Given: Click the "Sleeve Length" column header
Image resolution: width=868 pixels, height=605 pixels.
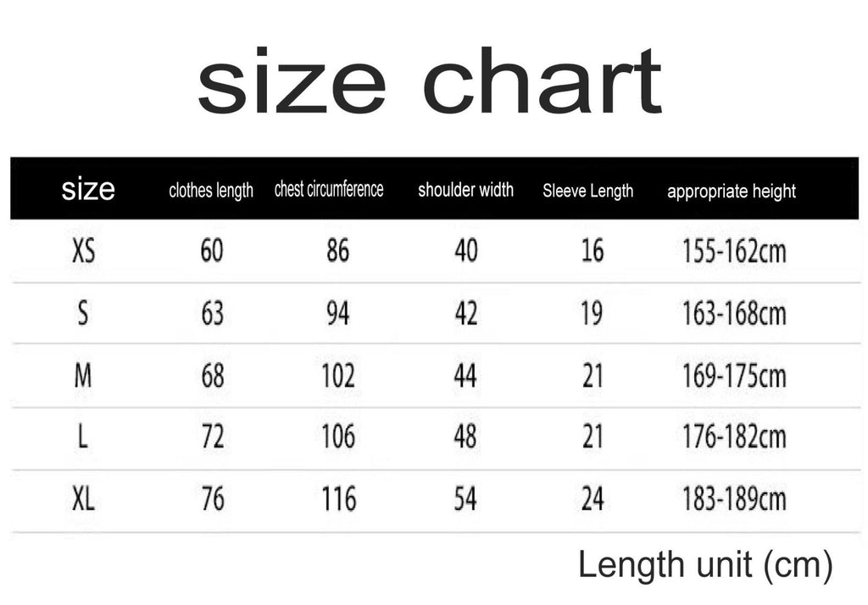Looking at the screenshot, I should click(x=587, y=191).
